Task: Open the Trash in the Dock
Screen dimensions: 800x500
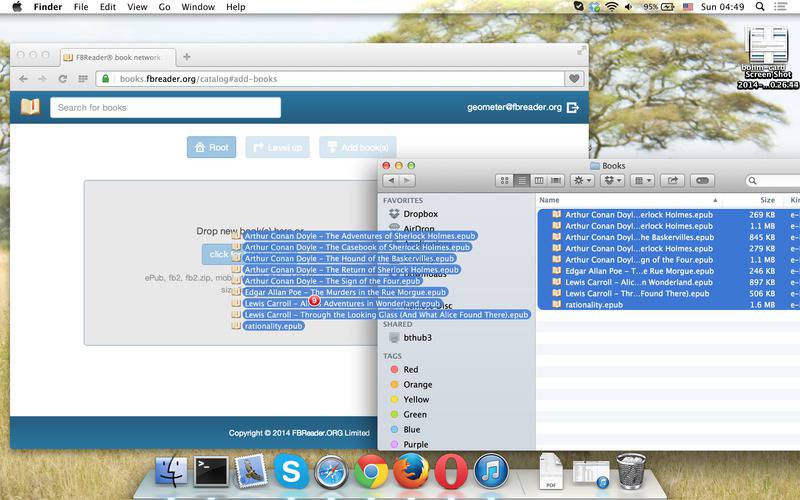Action: (x=631, y=471)
